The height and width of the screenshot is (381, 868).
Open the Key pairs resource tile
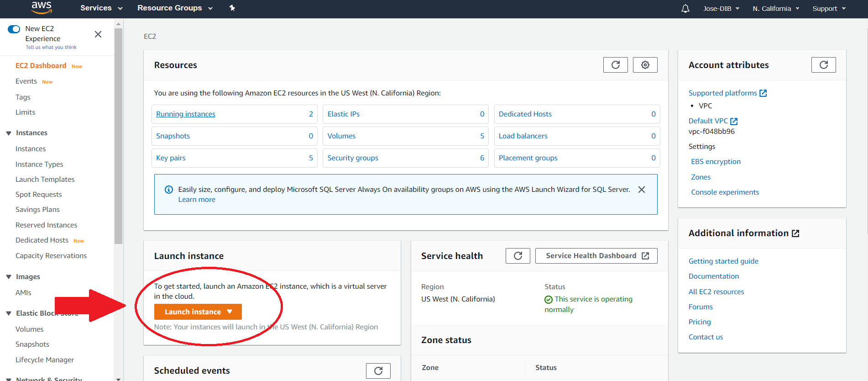pyautogui.click(x=234, y=158)
